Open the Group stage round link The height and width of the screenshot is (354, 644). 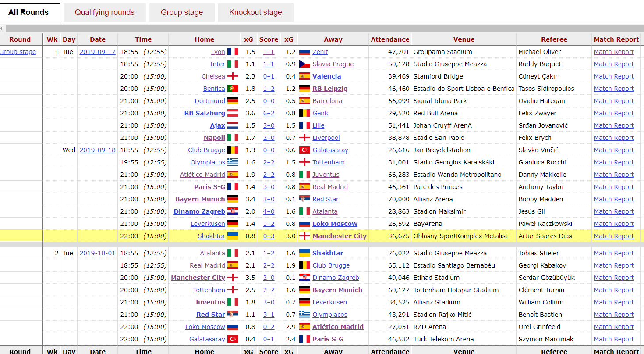point(18,52)
